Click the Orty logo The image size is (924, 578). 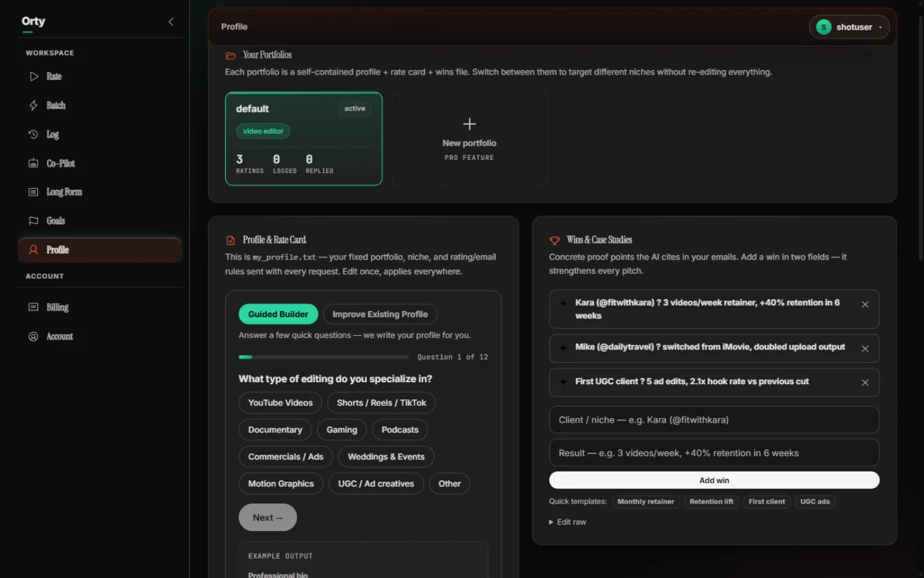(x=33, y=21)
